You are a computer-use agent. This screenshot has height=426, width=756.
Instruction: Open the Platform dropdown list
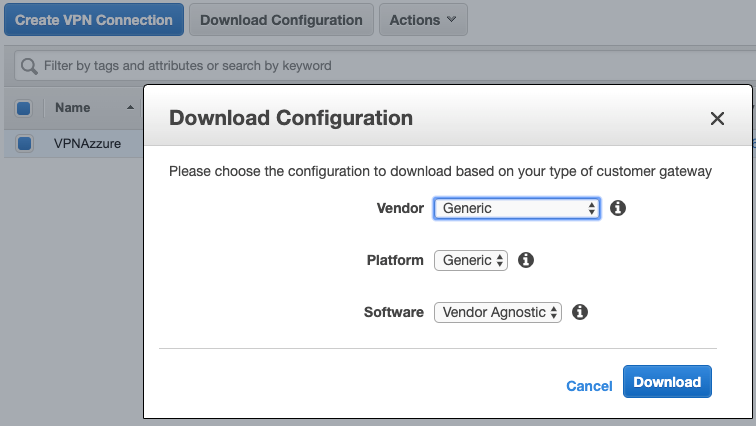471,260
